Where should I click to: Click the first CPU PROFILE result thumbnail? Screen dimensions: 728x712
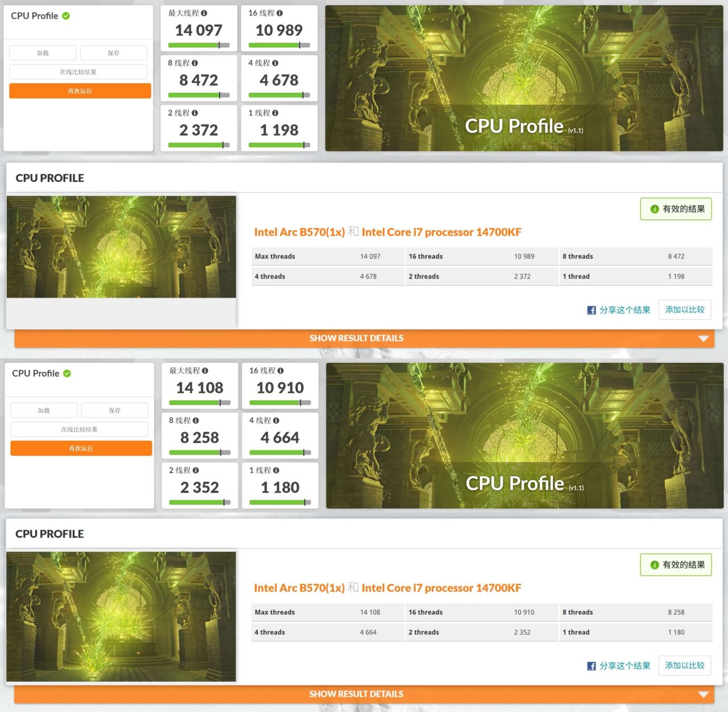tap(121, 247)
